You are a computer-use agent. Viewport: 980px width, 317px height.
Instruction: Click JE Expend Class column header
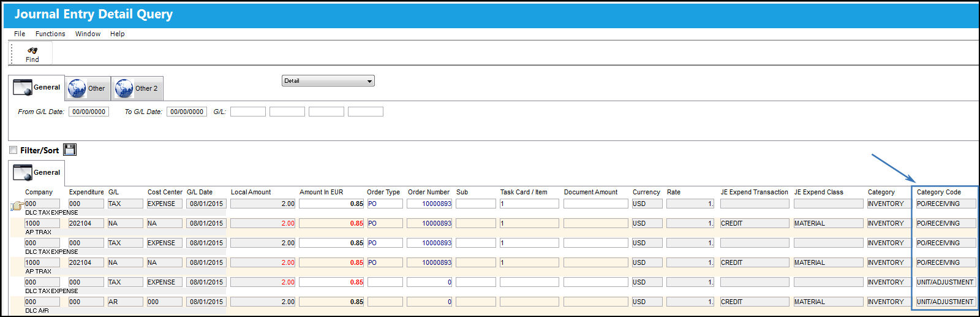coord(818,192)
